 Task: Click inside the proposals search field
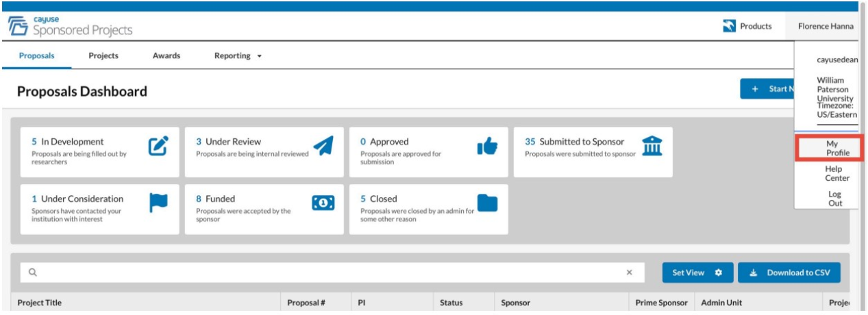(x=332, y=273)
